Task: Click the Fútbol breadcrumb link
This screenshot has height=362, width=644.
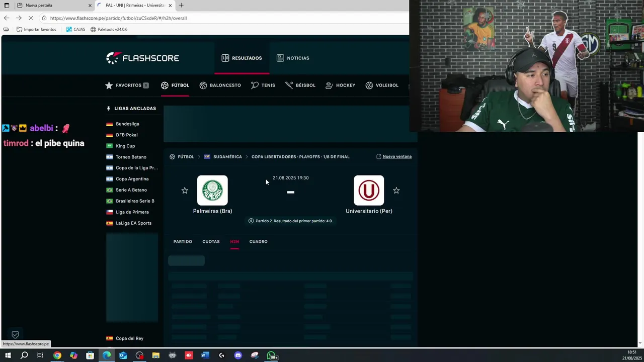Action: coord(186,157)
